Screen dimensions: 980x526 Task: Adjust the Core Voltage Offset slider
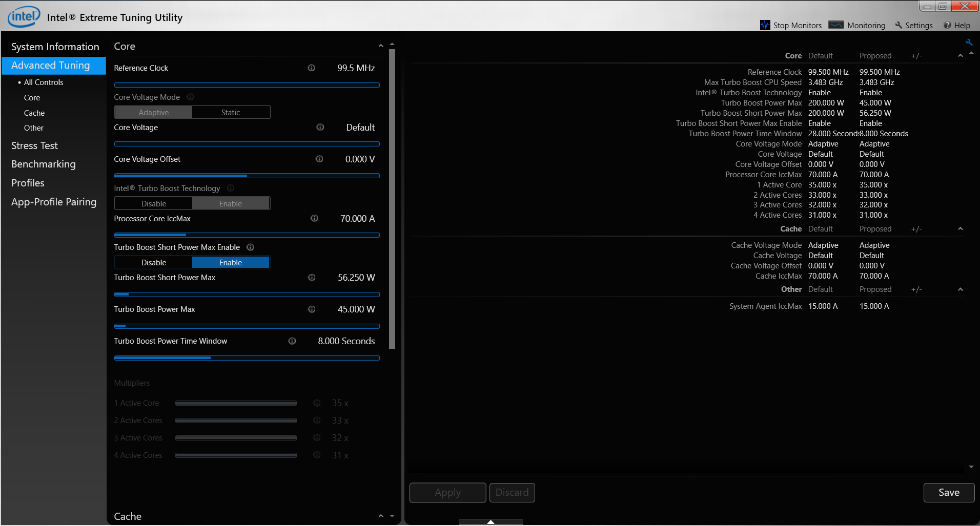[247, 176]
